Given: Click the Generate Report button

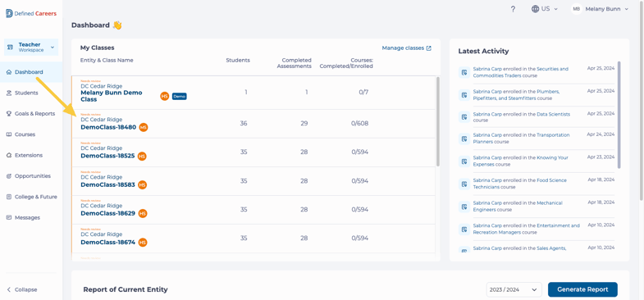Looking at the screenshot, I should coord(582,289).
